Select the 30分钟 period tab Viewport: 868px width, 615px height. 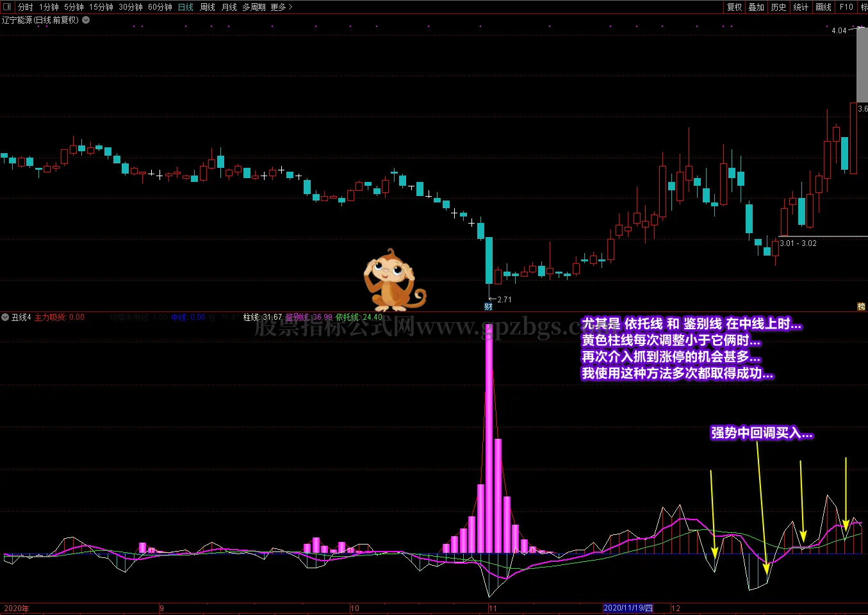click(x=131, y=7)
